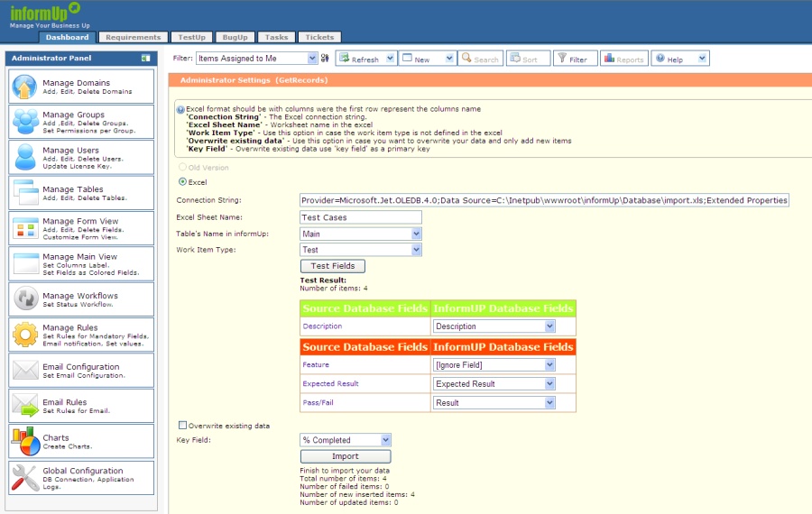Screen dimensions: 812x514
Task: Open the Email Configuration envelope icon
Action: click(x=25, y=370)
